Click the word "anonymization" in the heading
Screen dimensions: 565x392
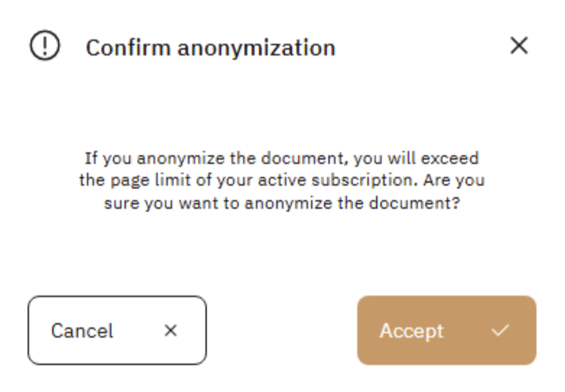coord(256,48)
